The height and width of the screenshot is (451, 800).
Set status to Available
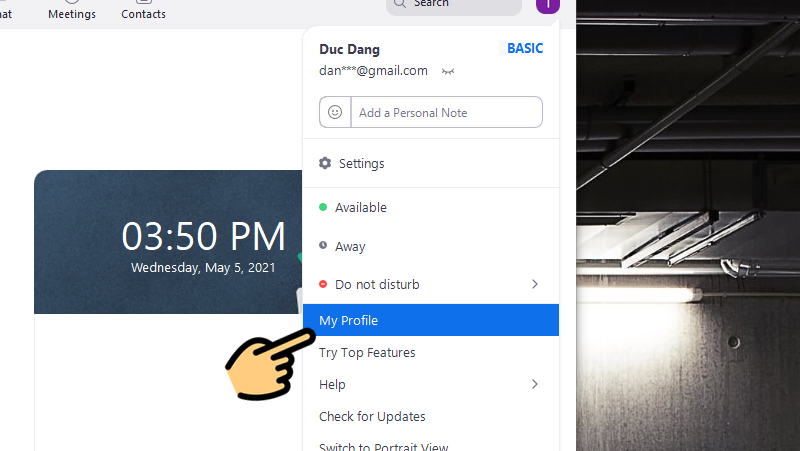tap(360, 207)
